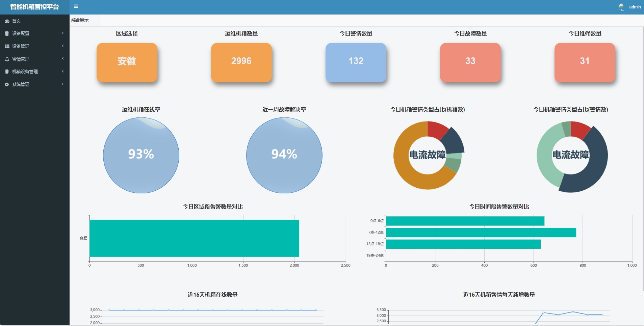Click the 13点-18点 bar
Screen dimensions: 644x326
tap(463, 244)
